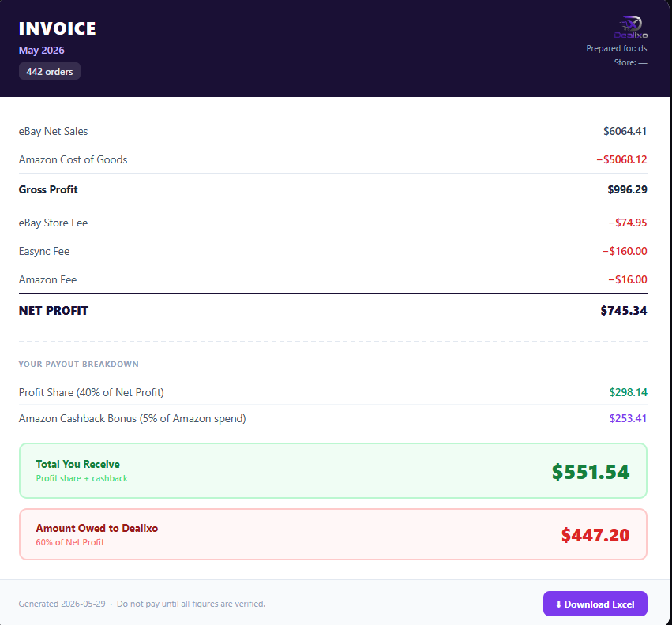The image size is (672, 625).
Task: Click the Total You Receive title
Action: pyautogui.click(x=78, y=464)
